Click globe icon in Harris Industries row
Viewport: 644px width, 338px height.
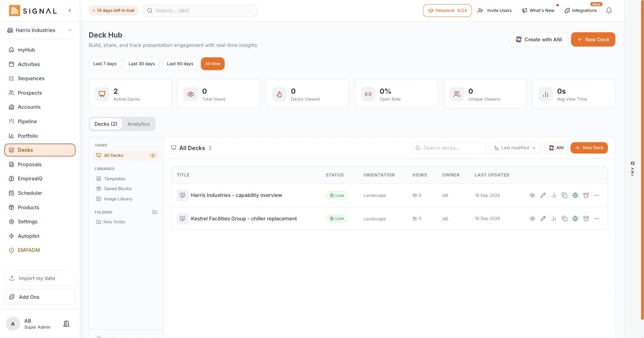575,195
